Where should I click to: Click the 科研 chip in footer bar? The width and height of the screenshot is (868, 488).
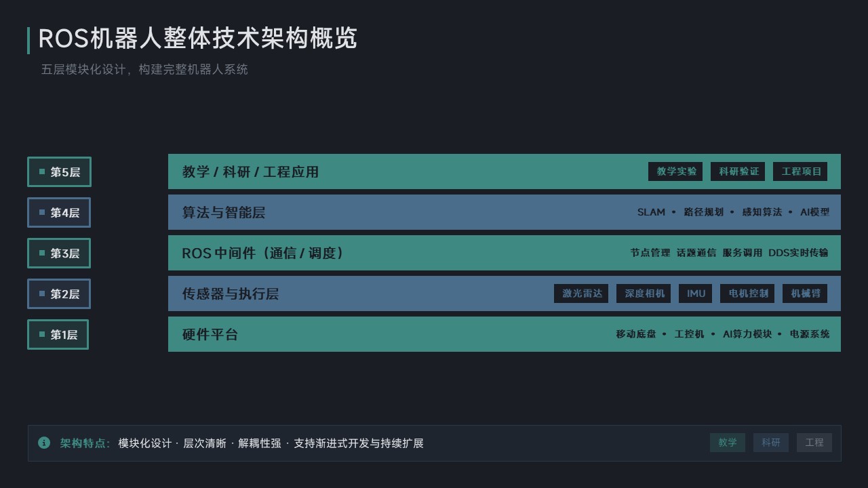(x=771, y=443)
